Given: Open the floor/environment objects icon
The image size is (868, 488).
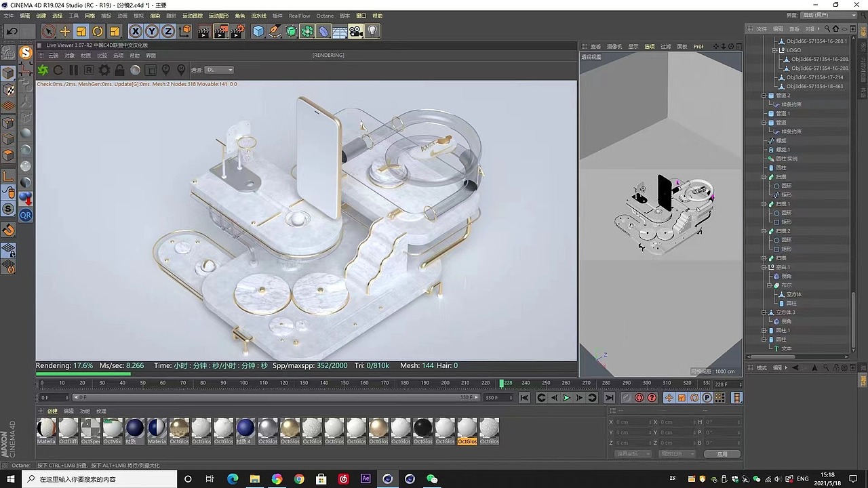Looking at the screenshot, I should 340,31.
